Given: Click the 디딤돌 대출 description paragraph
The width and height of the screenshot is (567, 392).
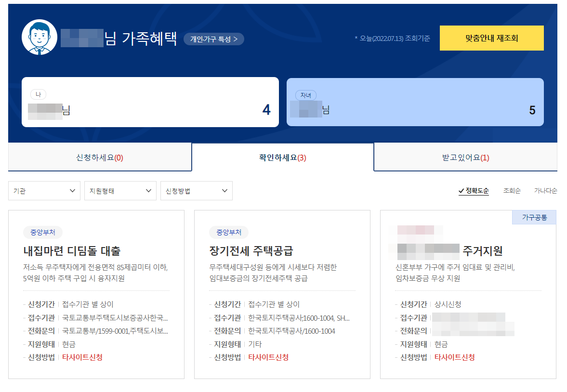Looking at the screenshot, I should [95, 273].
